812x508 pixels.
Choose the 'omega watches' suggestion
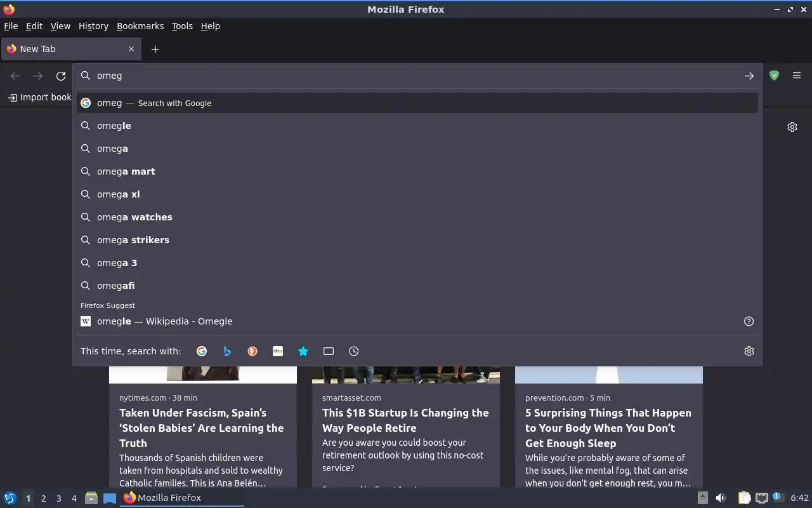(417, 217)
